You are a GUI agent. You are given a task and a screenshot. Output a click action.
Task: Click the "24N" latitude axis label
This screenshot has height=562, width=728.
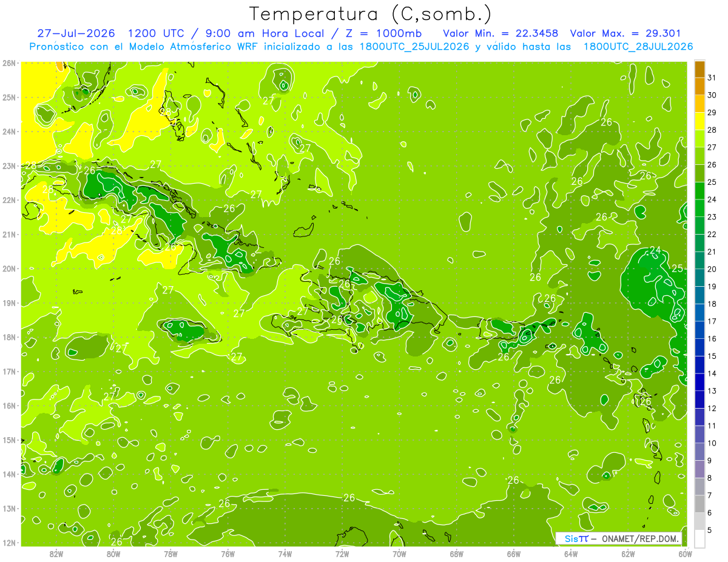(8, 132)
